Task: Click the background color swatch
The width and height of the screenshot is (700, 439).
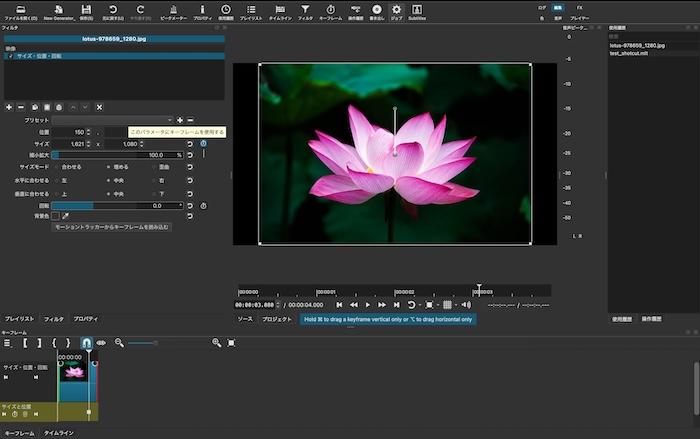Action: (56, 215)
